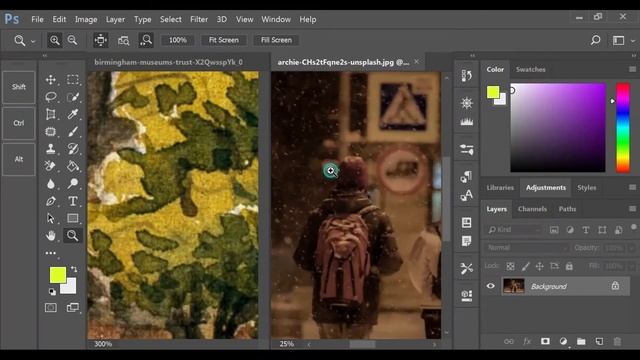Click the 100% zoom button

coord(178,40)
